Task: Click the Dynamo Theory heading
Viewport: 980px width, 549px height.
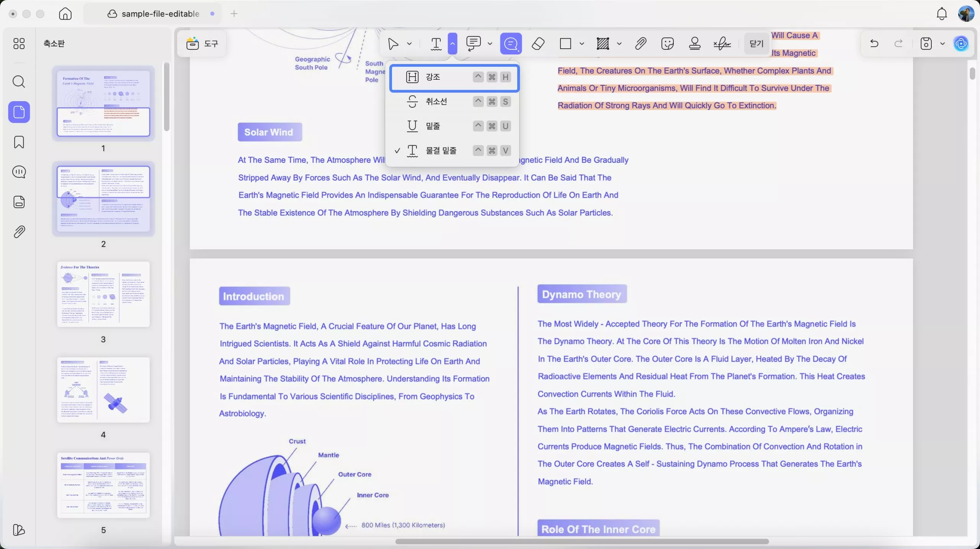Action: click(582, 294)
